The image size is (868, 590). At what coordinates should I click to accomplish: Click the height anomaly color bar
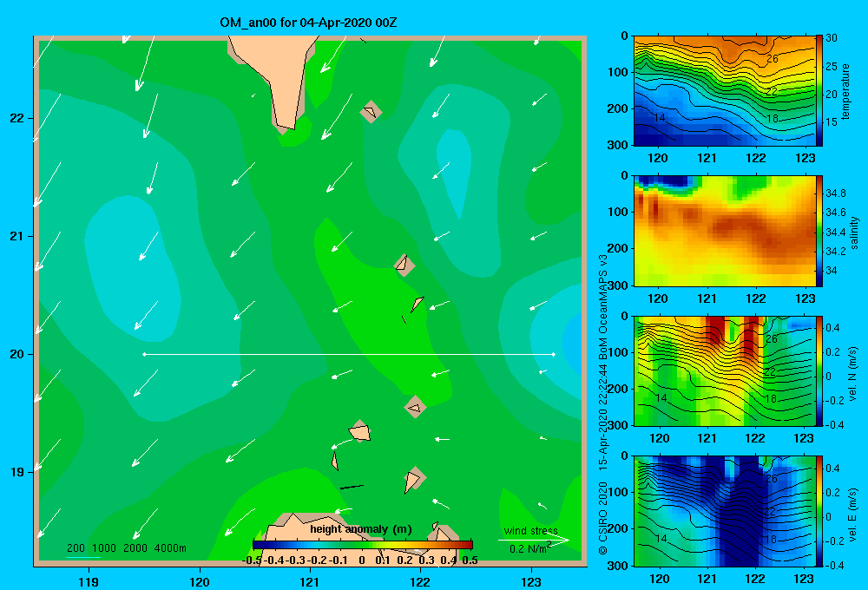363,545
